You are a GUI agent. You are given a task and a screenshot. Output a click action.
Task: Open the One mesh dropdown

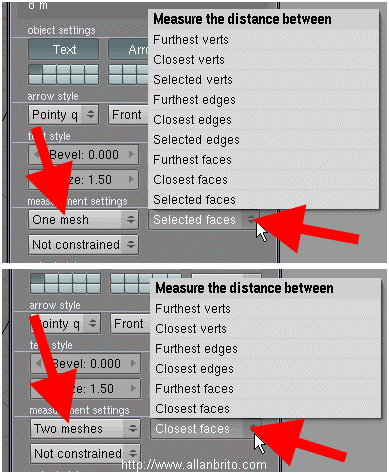[83, 220]
